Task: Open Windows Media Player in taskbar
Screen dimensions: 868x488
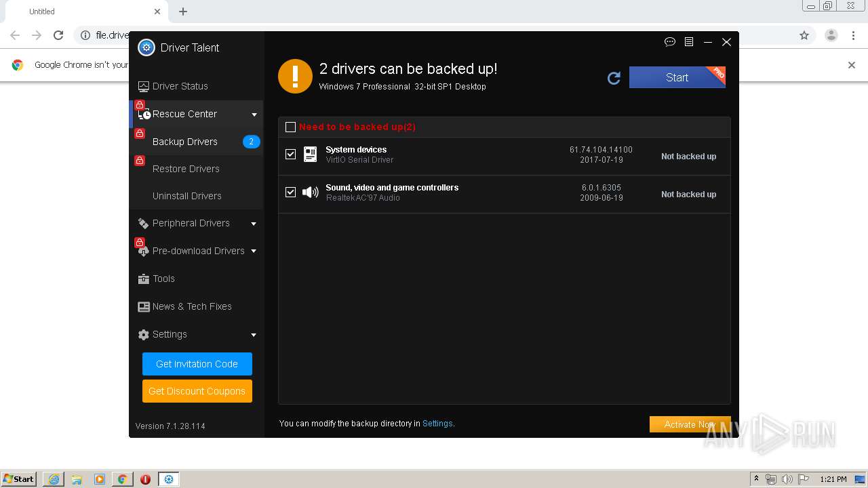Action: (x=100, y=479)
